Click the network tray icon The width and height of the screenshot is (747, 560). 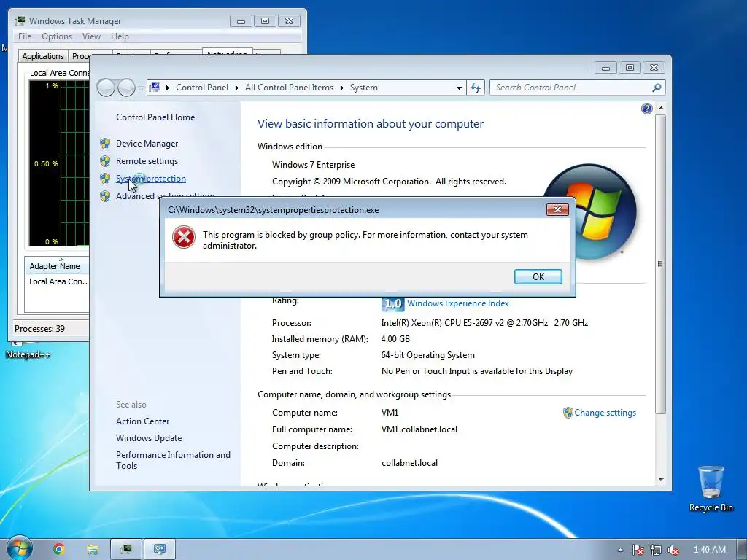pyautogui.click(x=656, y=550)
